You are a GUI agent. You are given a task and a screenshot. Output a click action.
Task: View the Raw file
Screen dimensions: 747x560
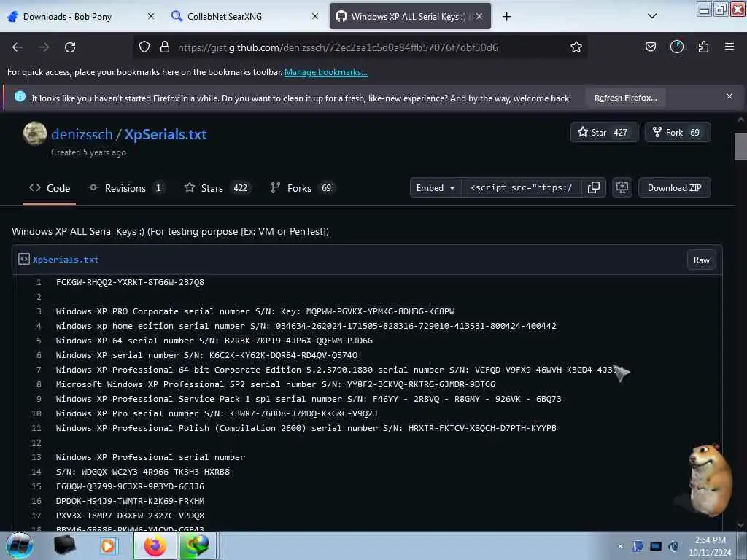701,260
